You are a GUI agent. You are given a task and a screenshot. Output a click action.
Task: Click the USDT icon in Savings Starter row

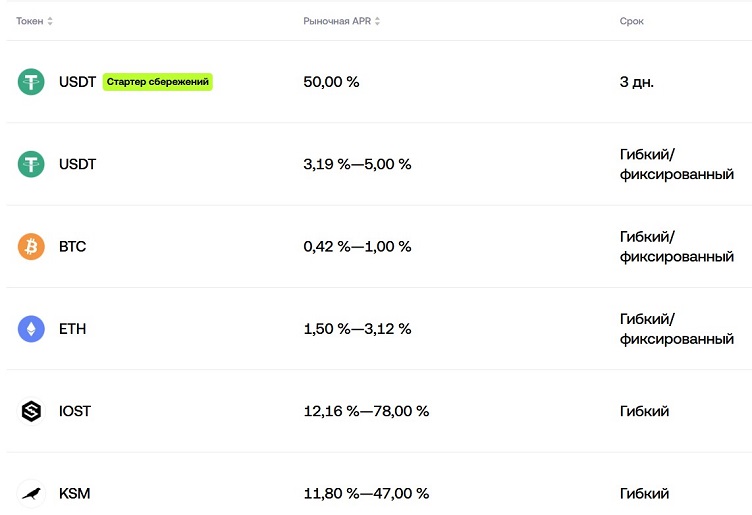pos(31,82)
